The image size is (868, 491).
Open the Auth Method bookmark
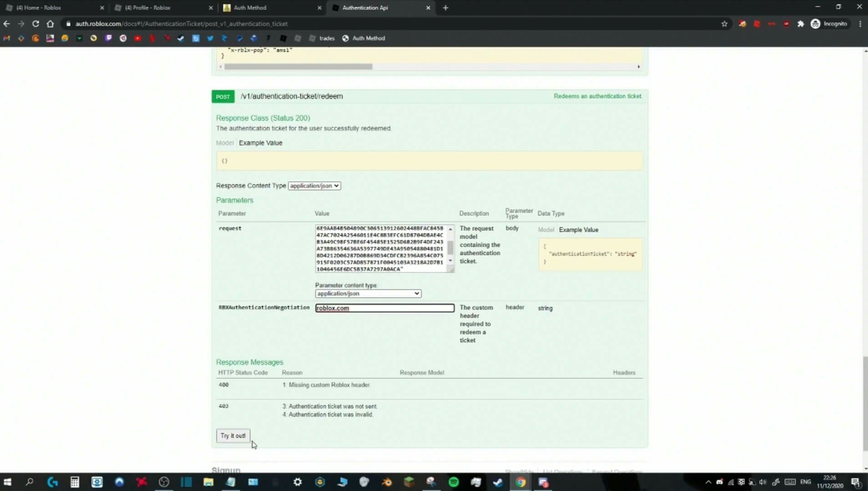363,38
